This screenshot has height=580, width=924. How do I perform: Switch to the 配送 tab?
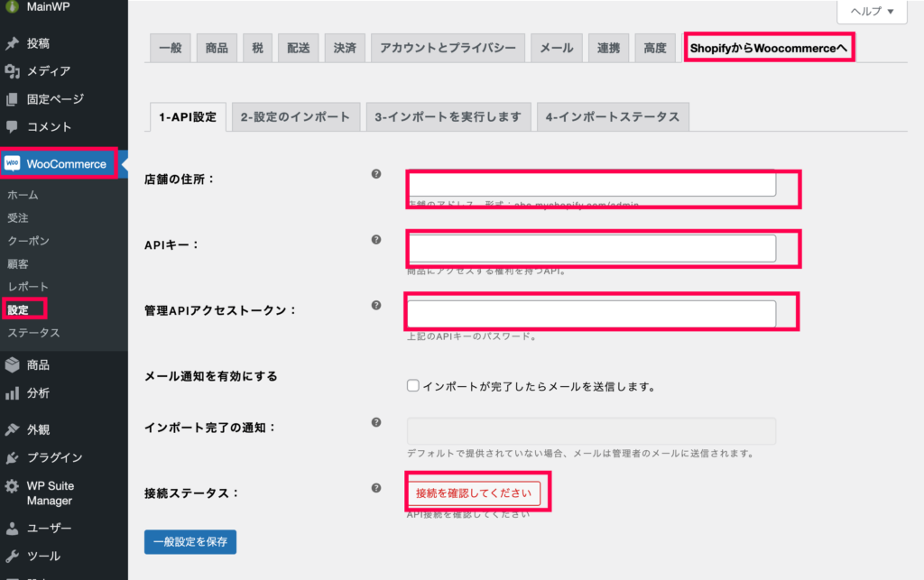tap(298, 48)
